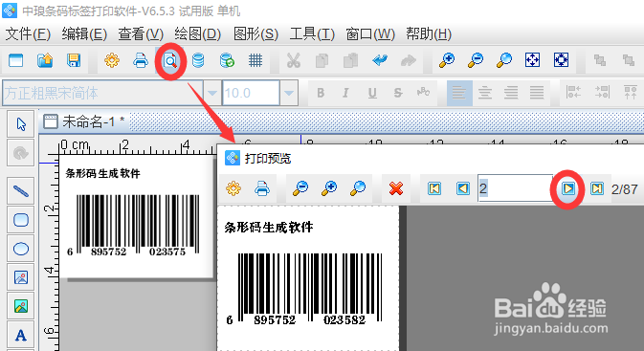This screenshot has height=351, width=644.
Task: Select the ellipse drawing tool
Action: point(20,249)
